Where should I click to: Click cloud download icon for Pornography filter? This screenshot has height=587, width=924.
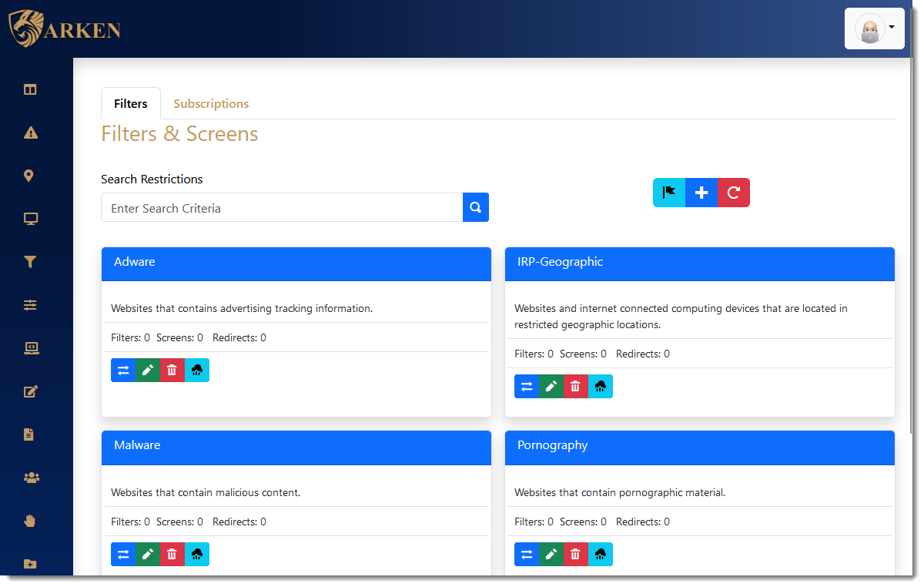(600, 555)
